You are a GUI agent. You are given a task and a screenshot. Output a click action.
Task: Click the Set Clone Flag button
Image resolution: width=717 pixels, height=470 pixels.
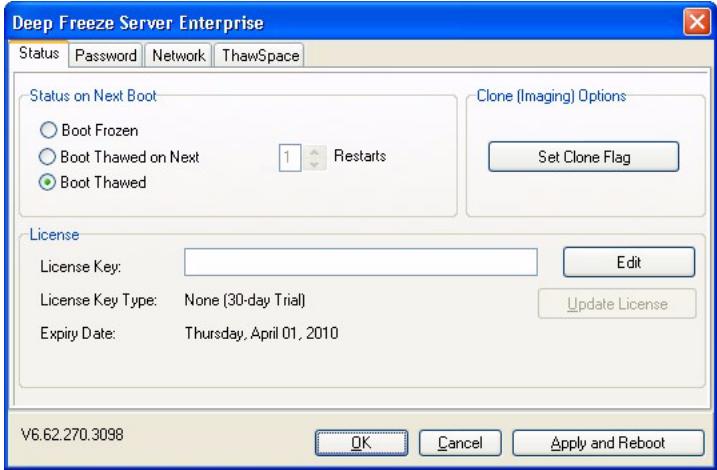click(x=584, y=157)
